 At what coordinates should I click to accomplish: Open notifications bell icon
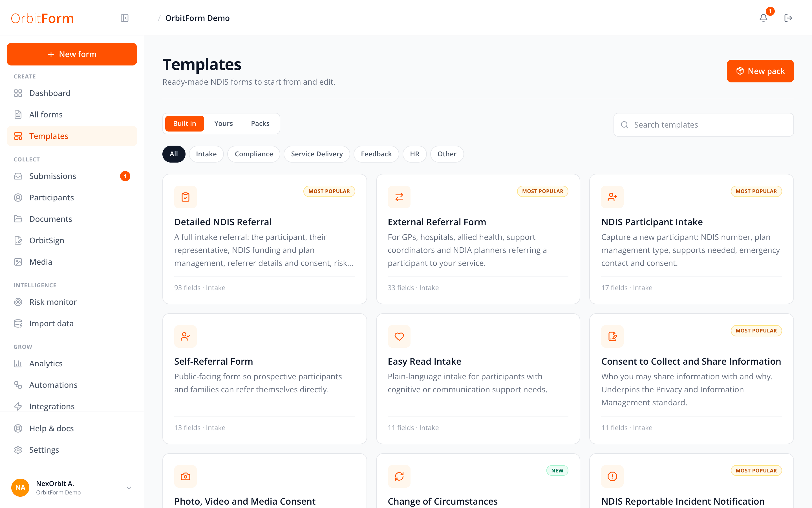[763, 18]
